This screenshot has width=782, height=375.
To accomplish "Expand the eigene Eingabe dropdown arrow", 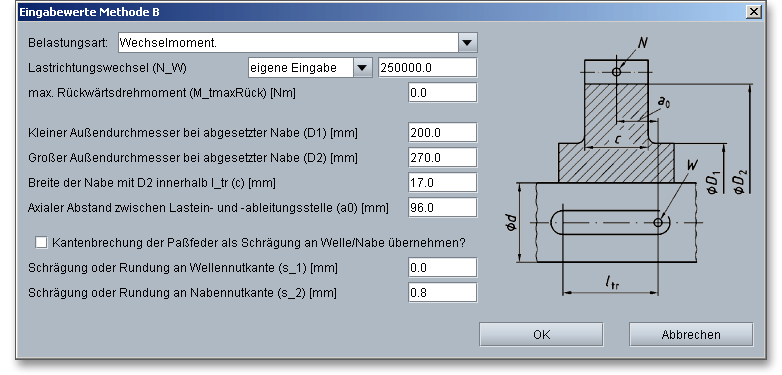I will coord(363,68).
